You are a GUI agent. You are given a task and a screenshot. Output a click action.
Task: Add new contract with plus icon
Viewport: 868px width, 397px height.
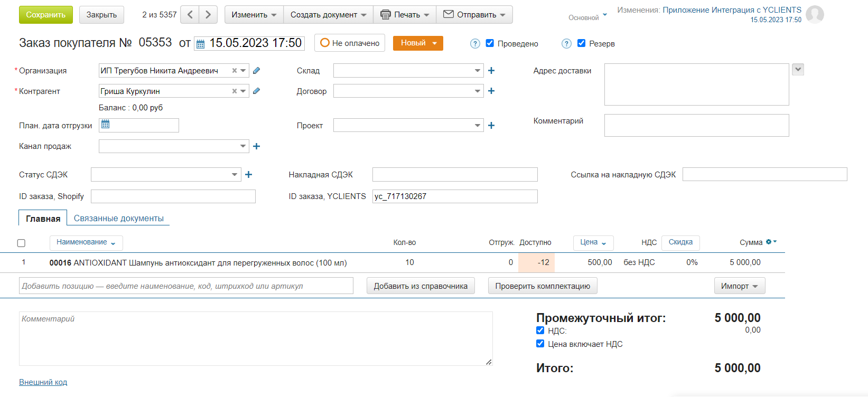pyautogui.click(x=491, y=91)
